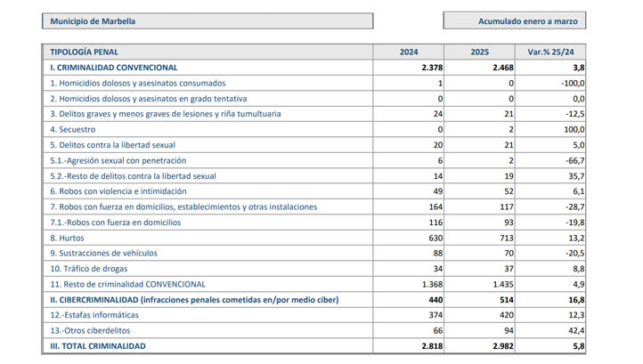Click the 35,7 variation value
The width and height of the screenshot is (643, 364).
point(576,176)
